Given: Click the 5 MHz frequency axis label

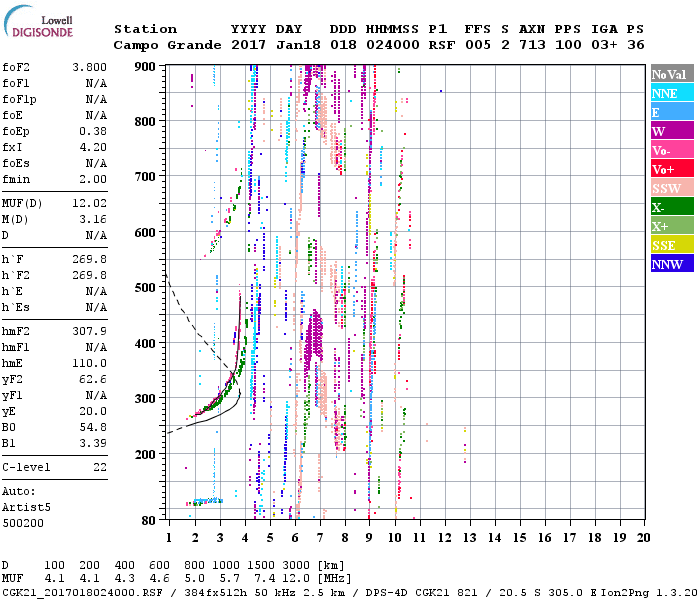Looking at the screenshot, I should point(270,538).
